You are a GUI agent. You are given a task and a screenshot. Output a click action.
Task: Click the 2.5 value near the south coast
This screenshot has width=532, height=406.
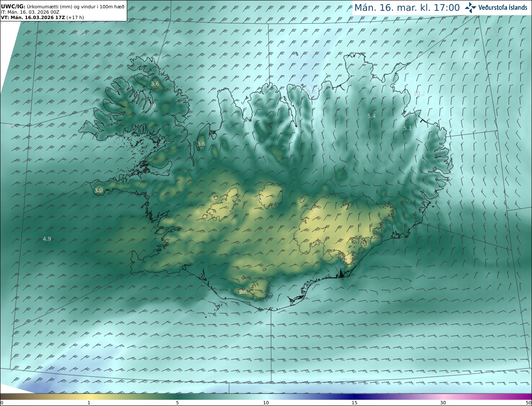243,292
